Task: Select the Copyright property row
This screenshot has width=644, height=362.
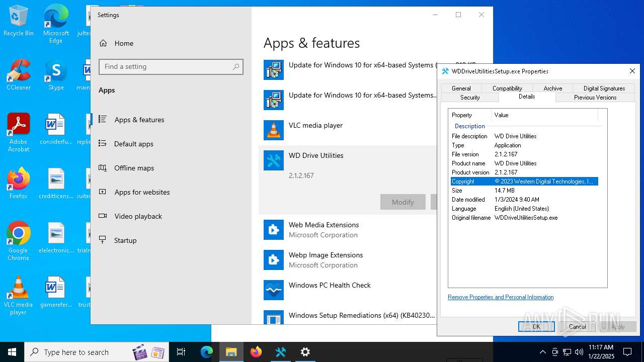Action: [x=524, y=182]
